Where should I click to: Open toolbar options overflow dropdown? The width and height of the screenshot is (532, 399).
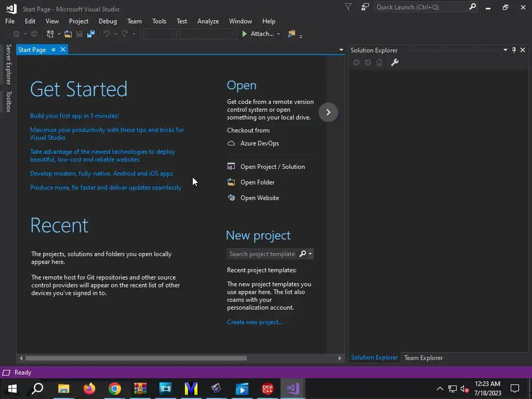pos(301,36)
